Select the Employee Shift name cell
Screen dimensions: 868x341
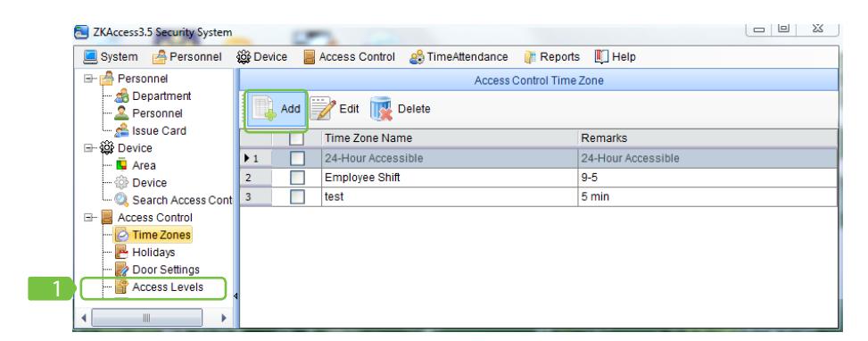click(x=450, y=178)
